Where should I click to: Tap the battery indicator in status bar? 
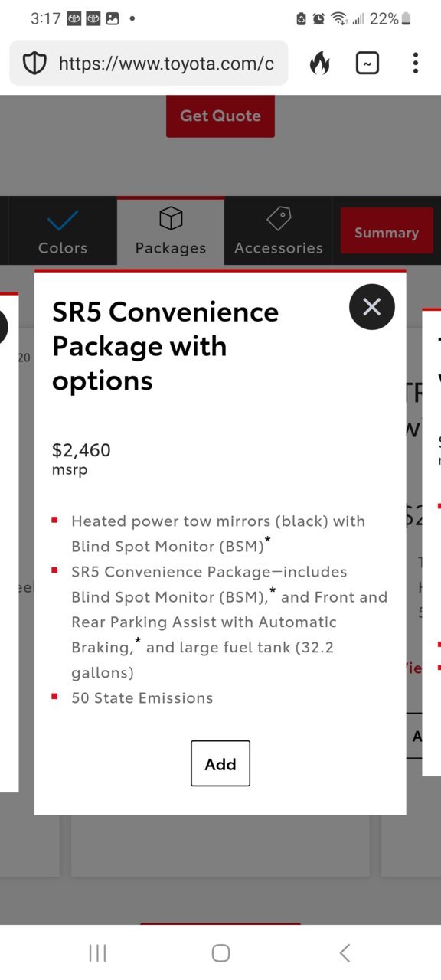407,18
